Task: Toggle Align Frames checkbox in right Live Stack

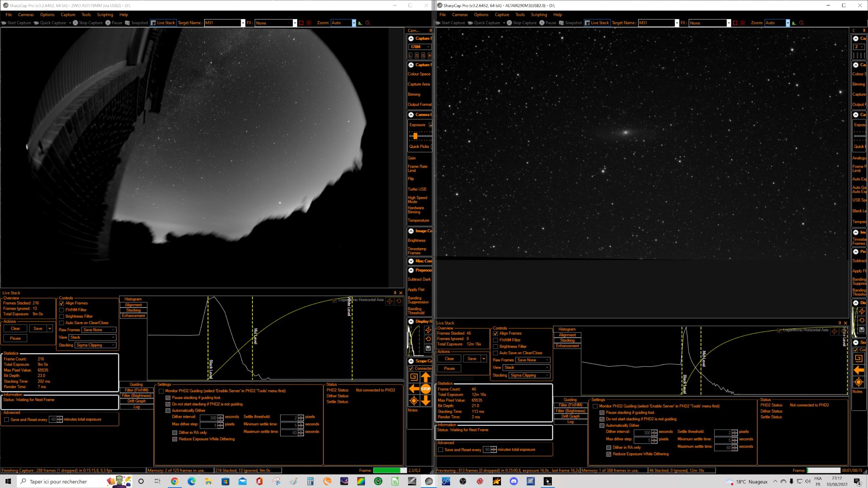Action: [x=495, y=333]
